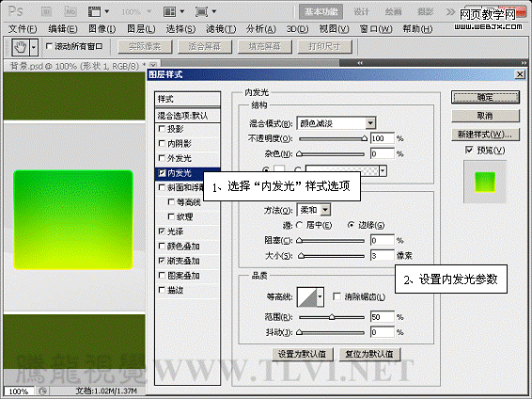This screenshot has height=399, width=532.
Task: Enable the 颜色叠加 checkbox
Action: [163, 246]
